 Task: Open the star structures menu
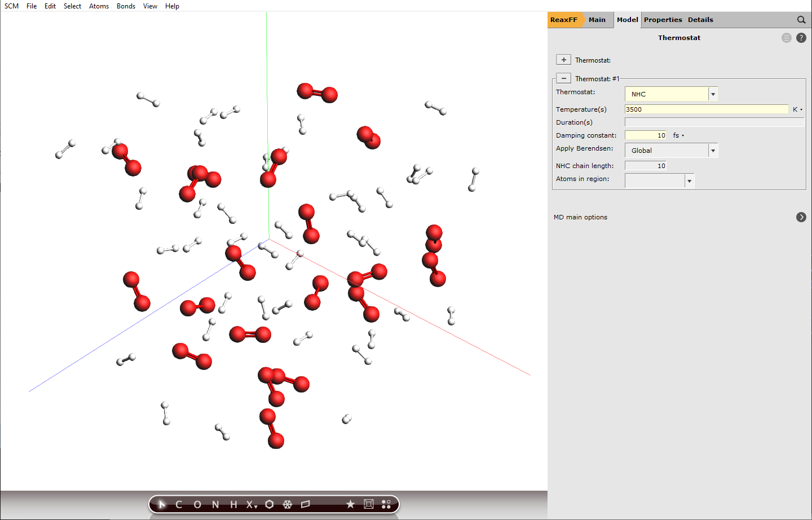[x=351, y=504]
